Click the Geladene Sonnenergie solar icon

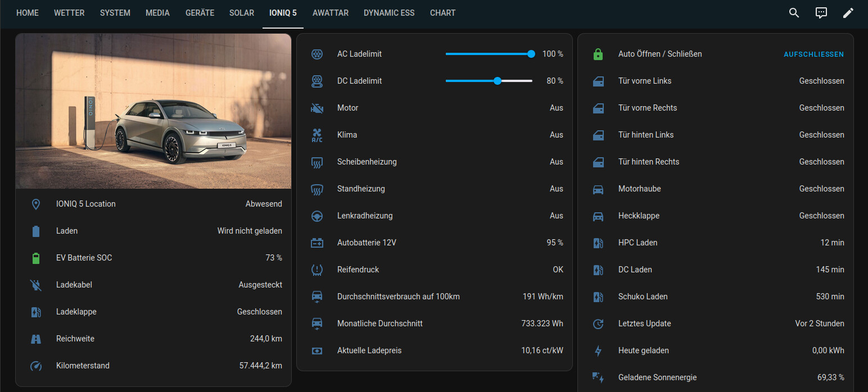(598, 378)
